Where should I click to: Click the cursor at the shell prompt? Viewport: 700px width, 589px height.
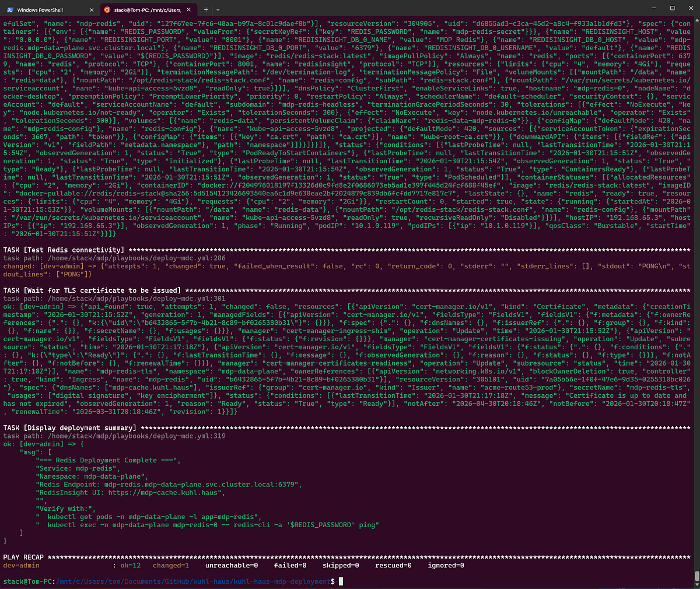pos(341,581)
